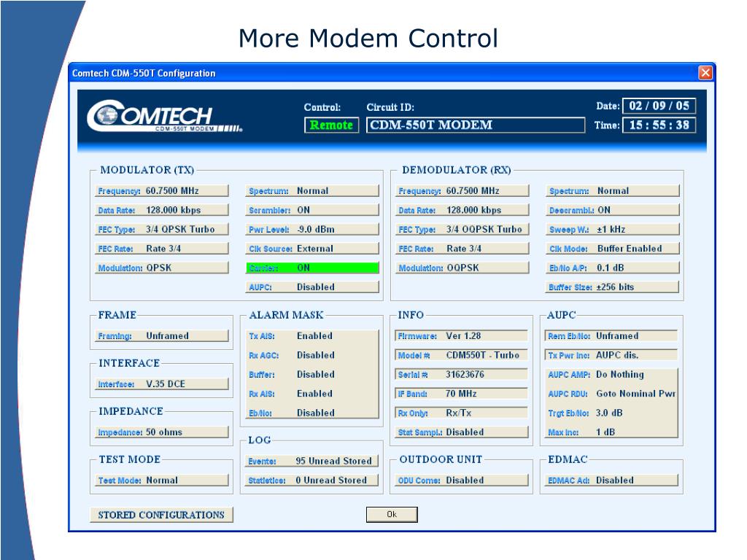Viewport: 747px width, 560px height.
Task: Change Interface V.35 DCE setting
Action: coord(162,384)
